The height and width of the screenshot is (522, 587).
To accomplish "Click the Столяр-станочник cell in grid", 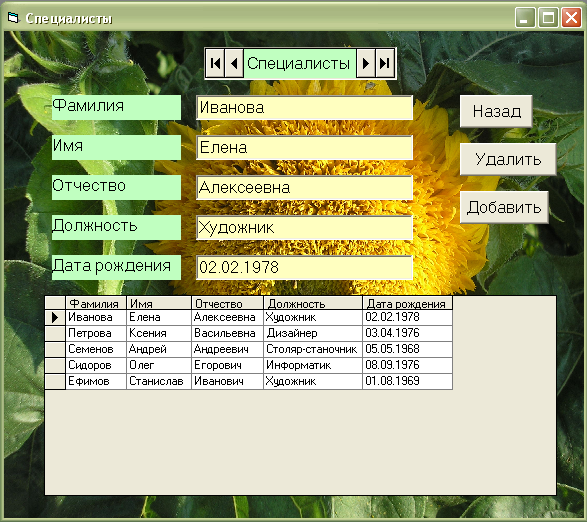I will pos(313,349).
